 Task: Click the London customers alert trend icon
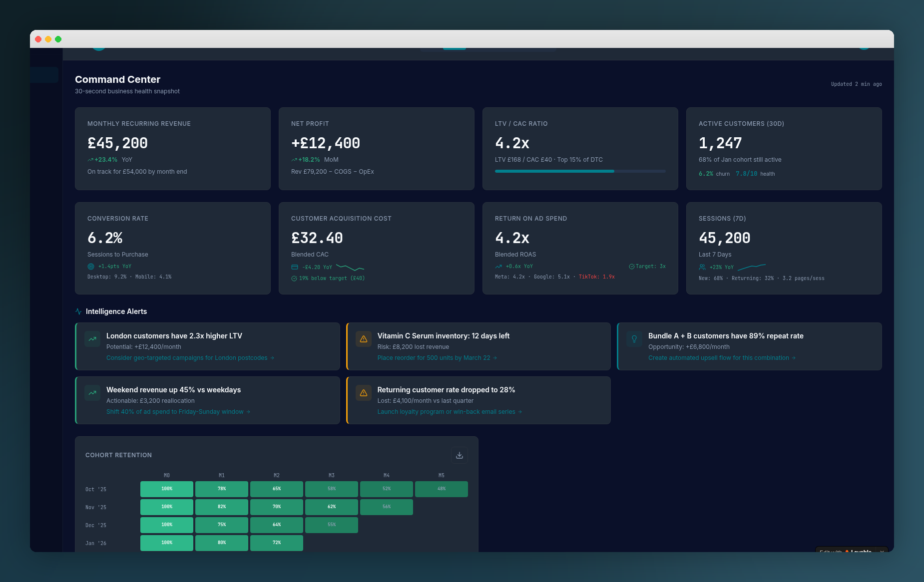[x=92, y=339]
